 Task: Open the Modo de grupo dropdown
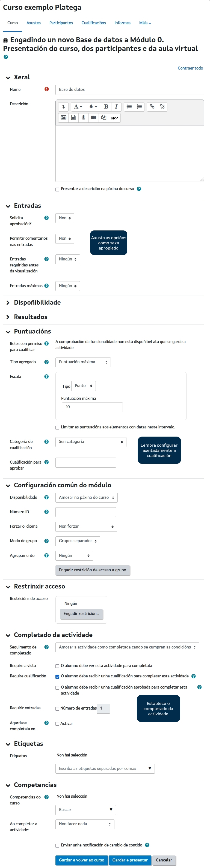coord(78,541)
